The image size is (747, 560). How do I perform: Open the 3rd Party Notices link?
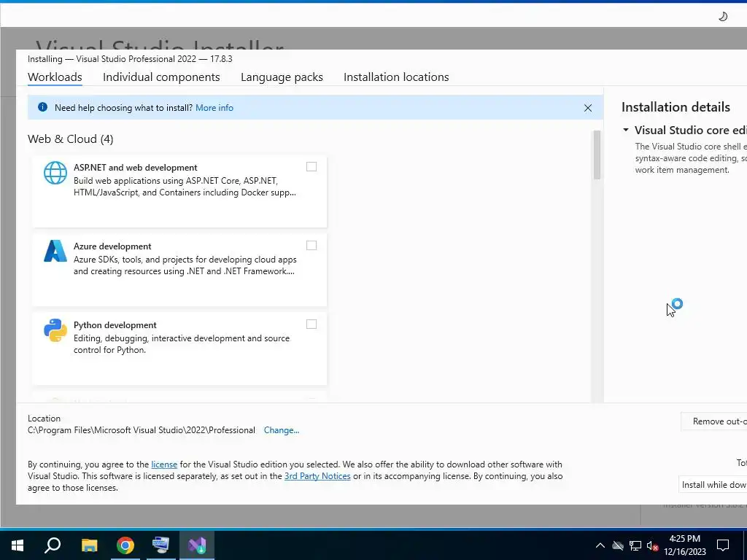317,476
